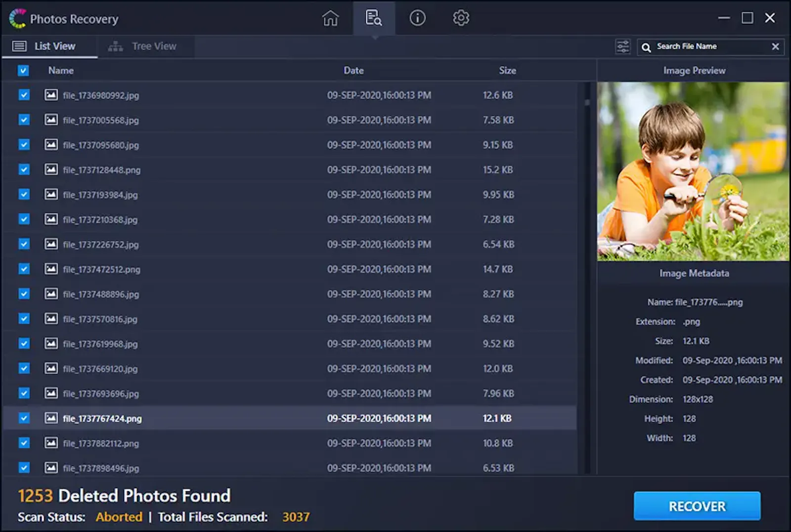The width and height of the screenshot is (791, 532).
Task: Click image icon of file_1737669120.jpg
Action: pos(51,368)
